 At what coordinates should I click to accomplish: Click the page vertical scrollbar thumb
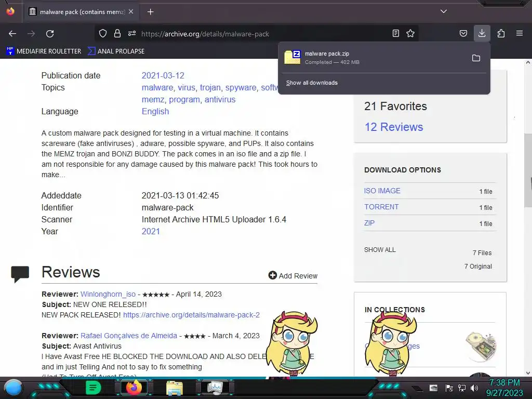pos(528,170)
